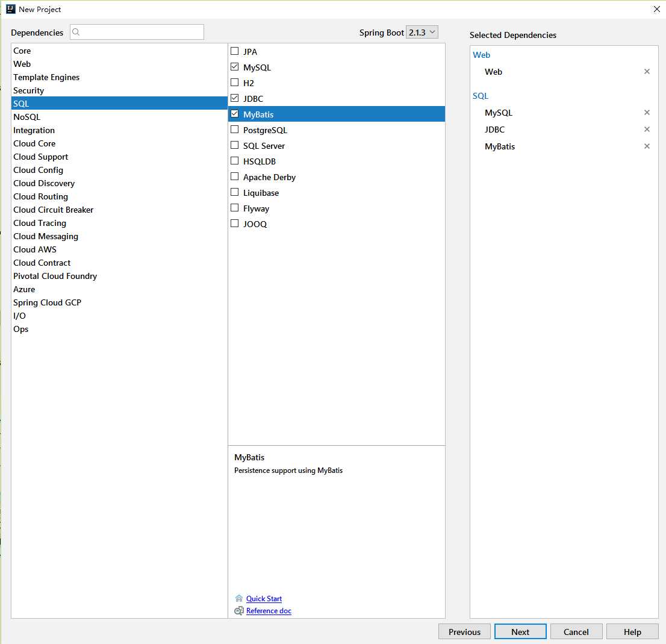Open the MyBatis Quick Start link

click(x=264, y=599)
